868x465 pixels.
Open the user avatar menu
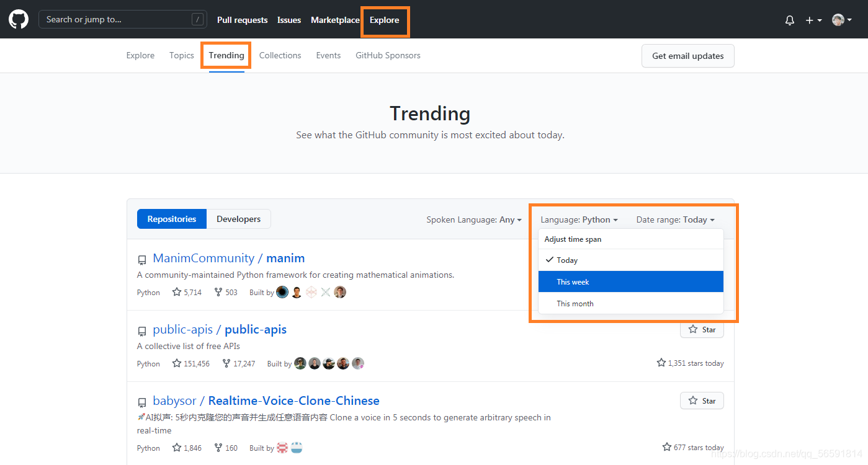[842, 20]
